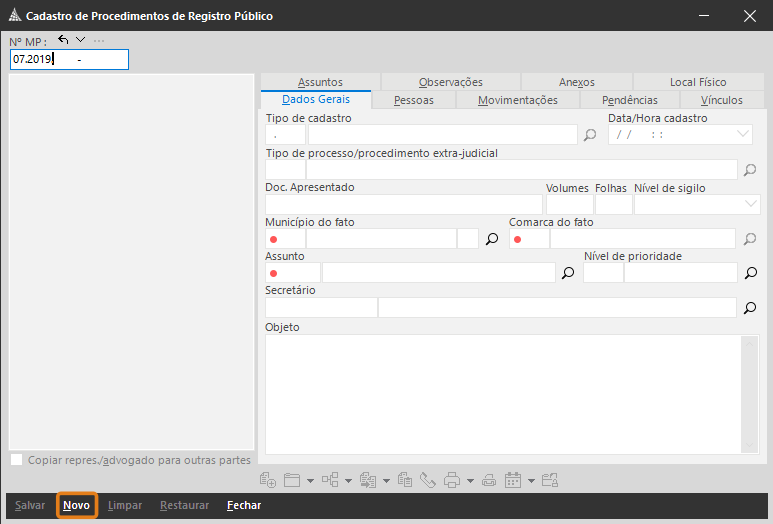Click the Nº MP number input field
This screenshot has width=773, height=524.
coord(70,59)
